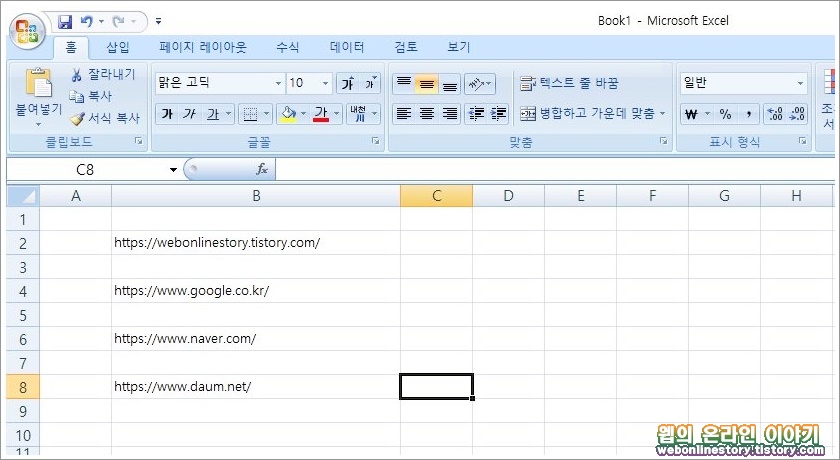Open the 페이지 레이아웃 tab

[202, 48]
